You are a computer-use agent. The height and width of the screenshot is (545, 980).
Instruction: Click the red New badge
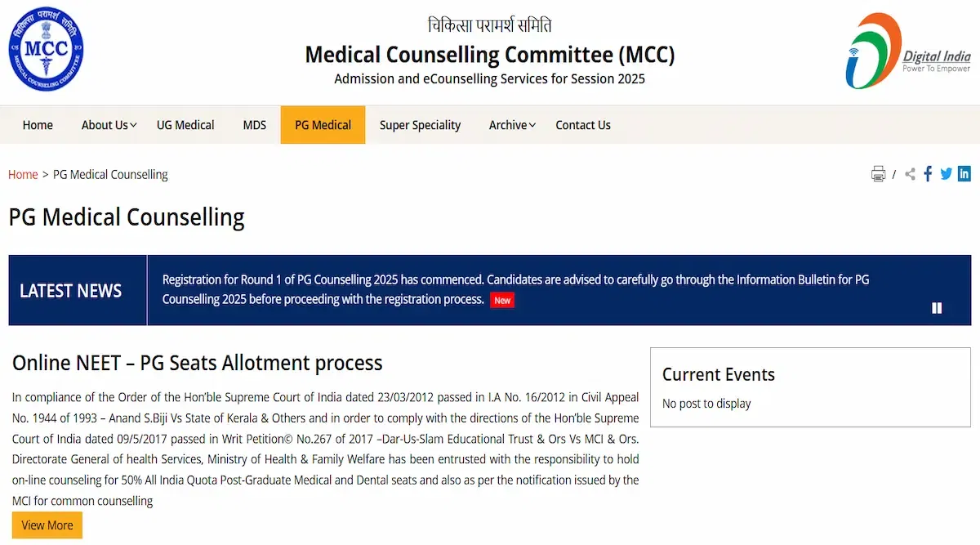(x=502, y=300)
